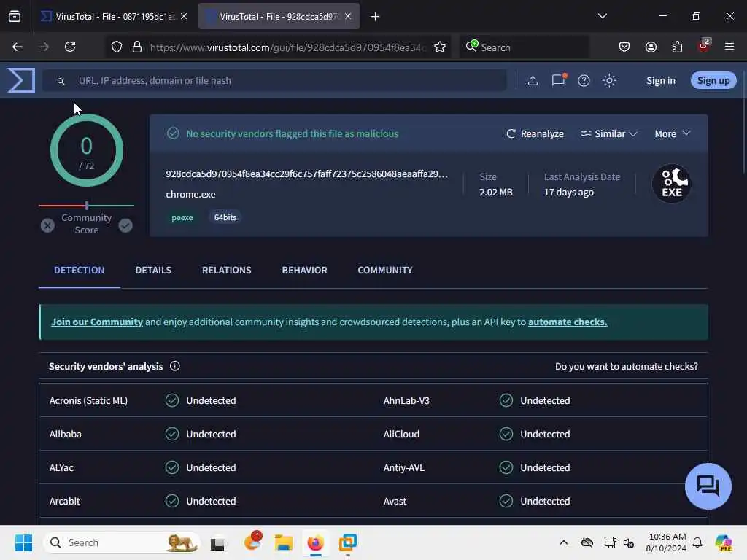
Task: Click the Antiy-AVL undetected check icon
Action: (x=506, y=467)
